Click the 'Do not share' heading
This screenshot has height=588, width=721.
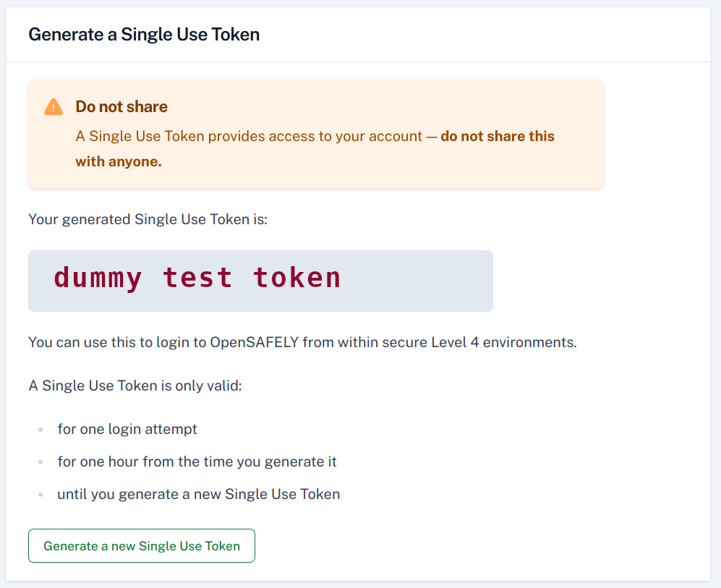pyautogui.click(x=121, y=106)
